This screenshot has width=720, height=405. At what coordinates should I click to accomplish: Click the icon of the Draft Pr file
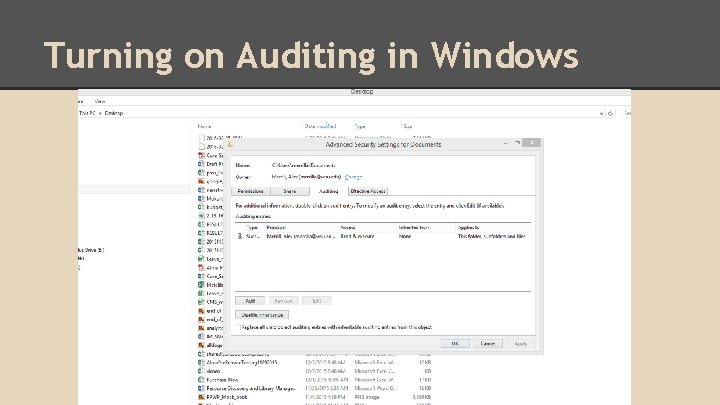[201, 164]
